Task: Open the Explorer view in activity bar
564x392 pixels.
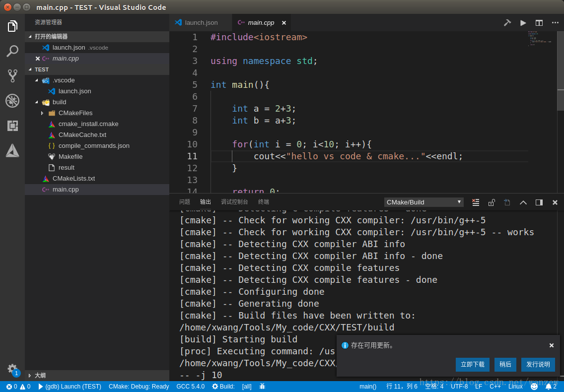Action: tap(12, 26)
